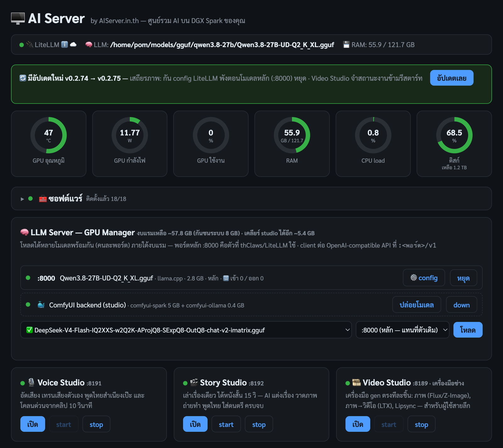
Task: Click the token counter icon on :8000 row
Action: click(226, 278)
